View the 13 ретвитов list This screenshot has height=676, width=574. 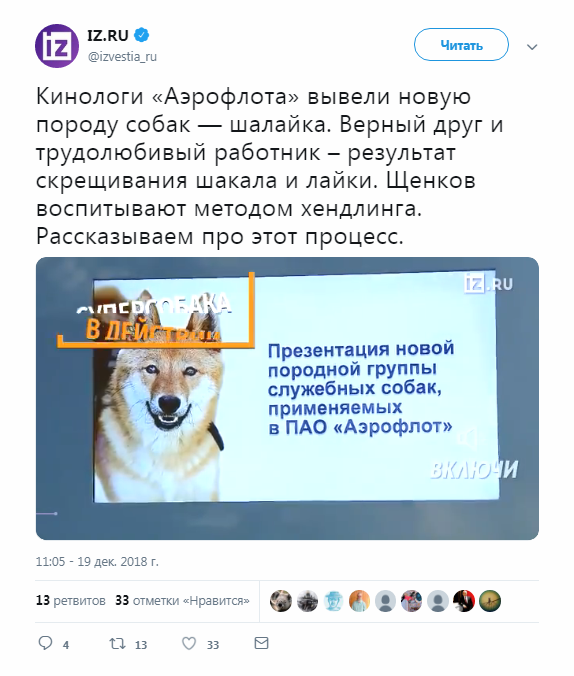coord(71,601)
